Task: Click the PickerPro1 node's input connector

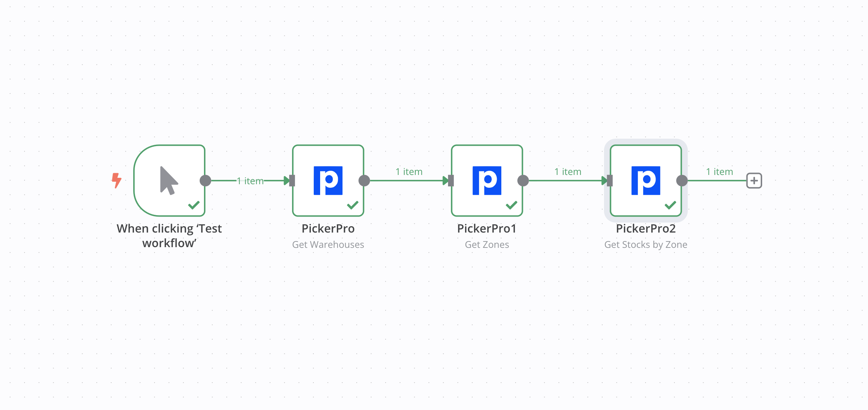Action: [x=451, y=181]
